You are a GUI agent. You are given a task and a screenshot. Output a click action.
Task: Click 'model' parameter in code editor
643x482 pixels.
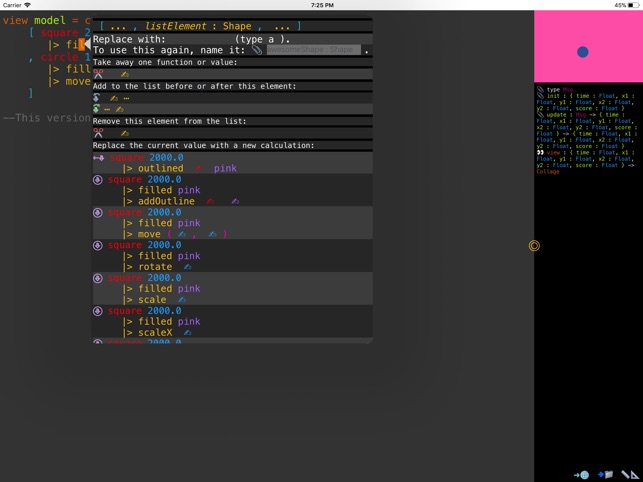pos(50,20)
